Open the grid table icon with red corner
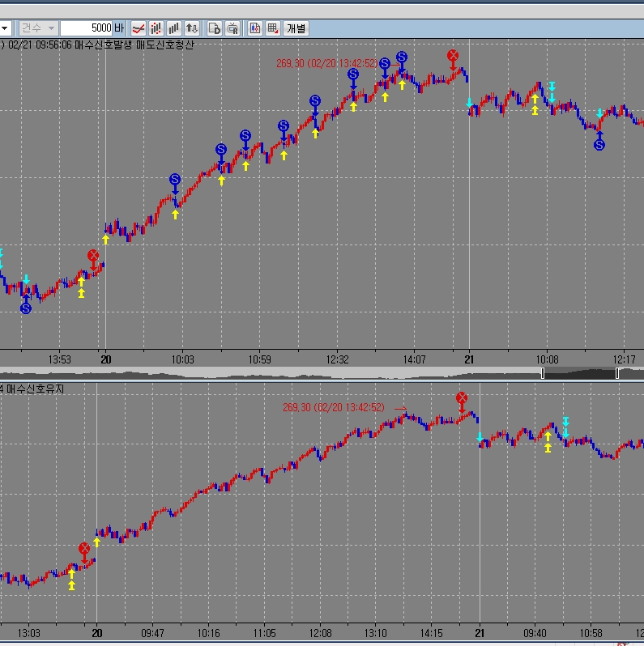Image resolution: width=644 pixels, height=646 pixels. (273, 28)
